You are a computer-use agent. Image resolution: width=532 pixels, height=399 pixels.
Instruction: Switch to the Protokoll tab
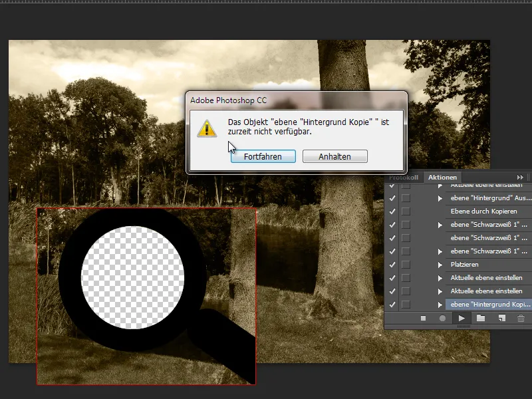pyautogui.click(x=404, y=177)
